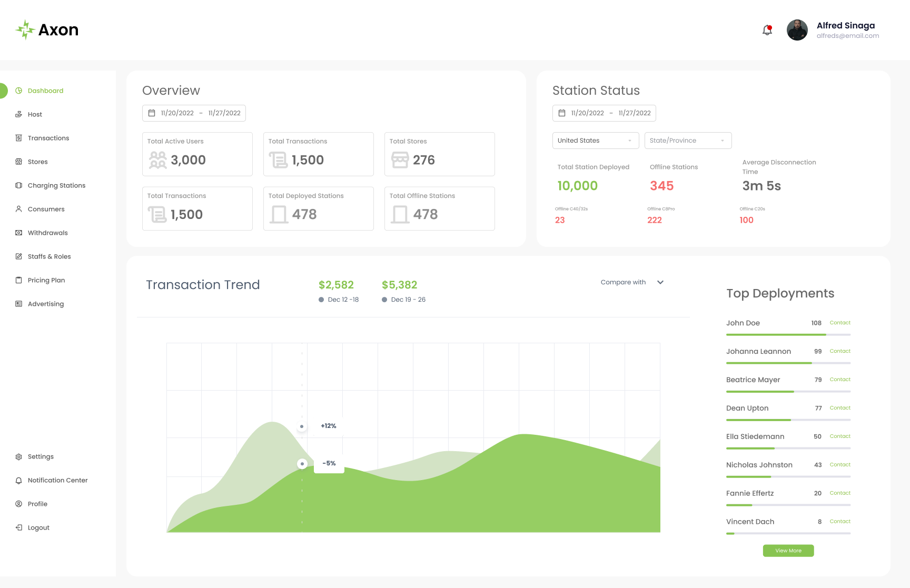Click John Doe's deployment progress bar
The height and width of the screenshot is (588, 910).
point(788,335)
